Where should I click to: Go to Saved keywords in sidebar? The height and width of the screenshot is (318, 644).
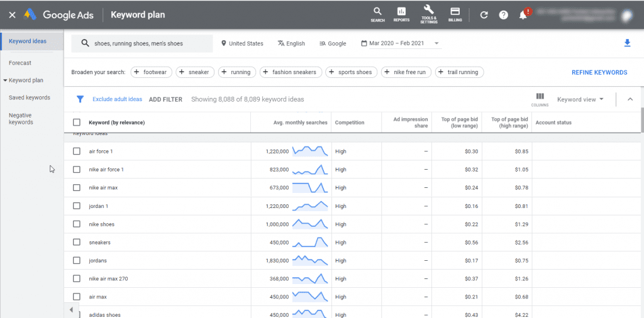[x=29, y=97]
